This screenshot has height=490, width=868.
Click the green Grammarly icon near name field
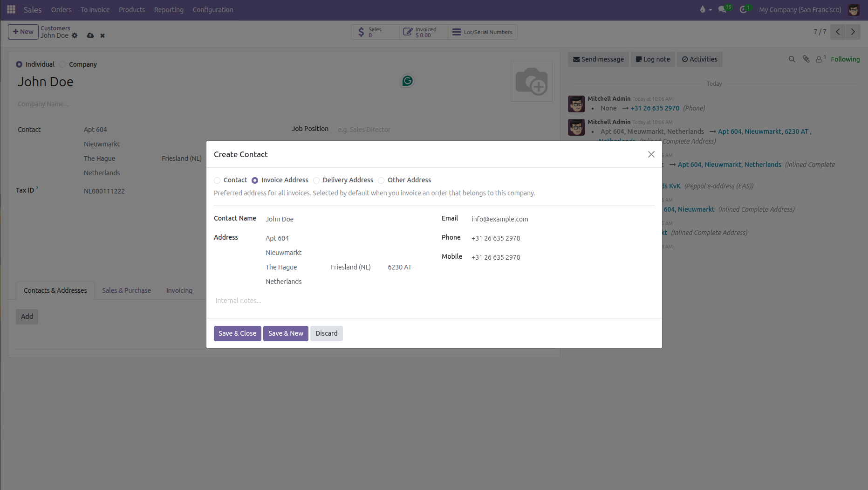pos(408,81)
